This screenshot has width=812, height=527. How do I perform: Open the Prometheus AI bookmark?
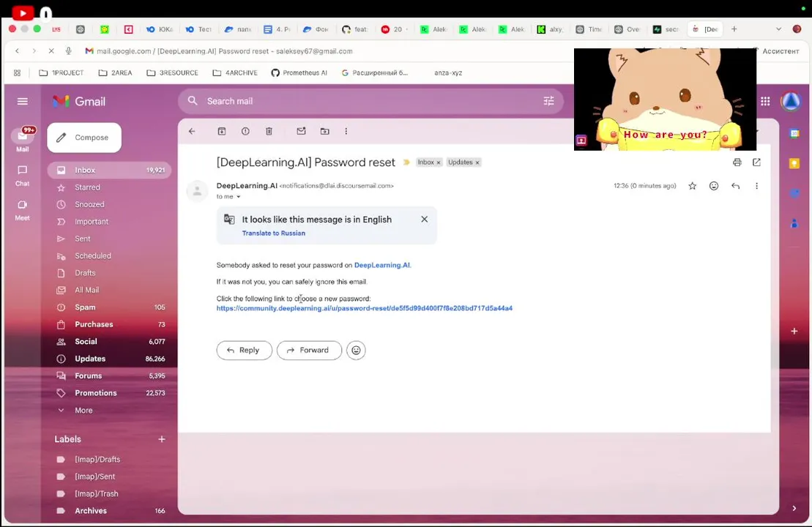299,73
